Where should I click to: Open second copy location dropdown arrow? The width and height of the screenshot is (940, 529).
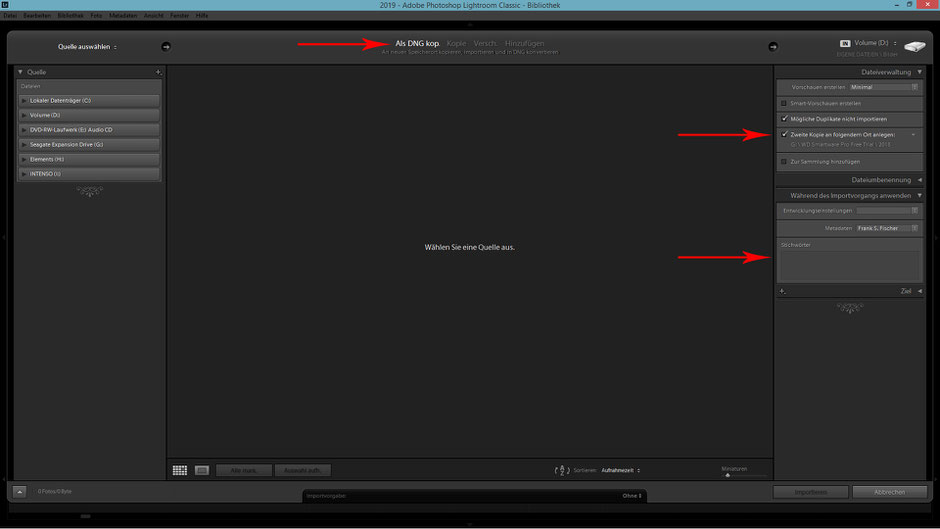(x=914, y=135)
